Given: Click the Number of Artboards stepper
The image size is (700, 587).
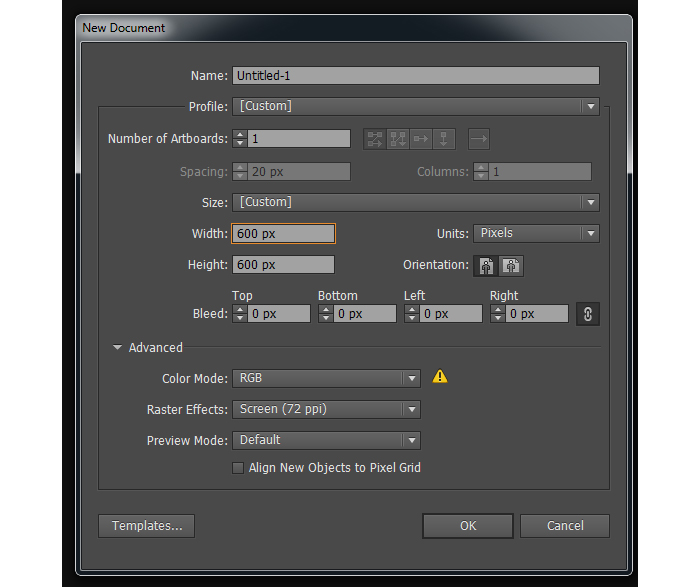Looking at the screenshot, I should (239, 139).
